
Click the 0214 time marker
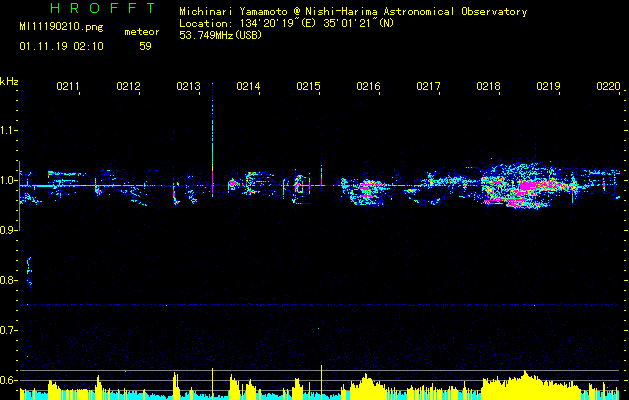(248, 86)
